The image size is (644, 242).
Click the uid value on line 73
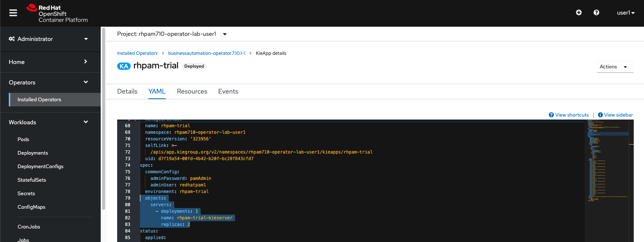coord(206,159)
